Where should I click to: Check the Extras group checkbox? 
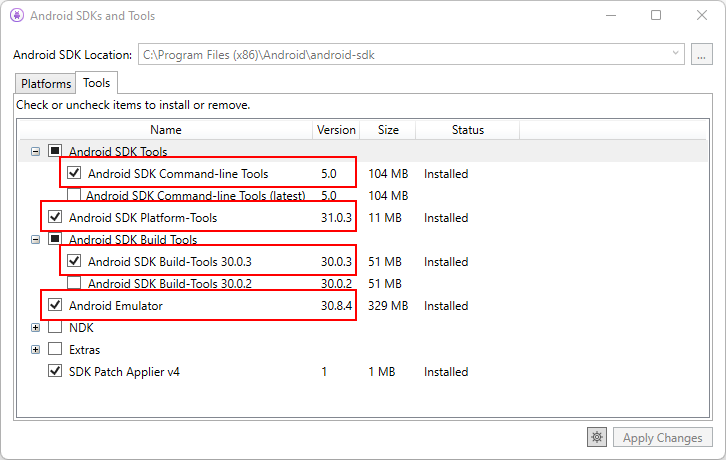[x=55, y=349]
